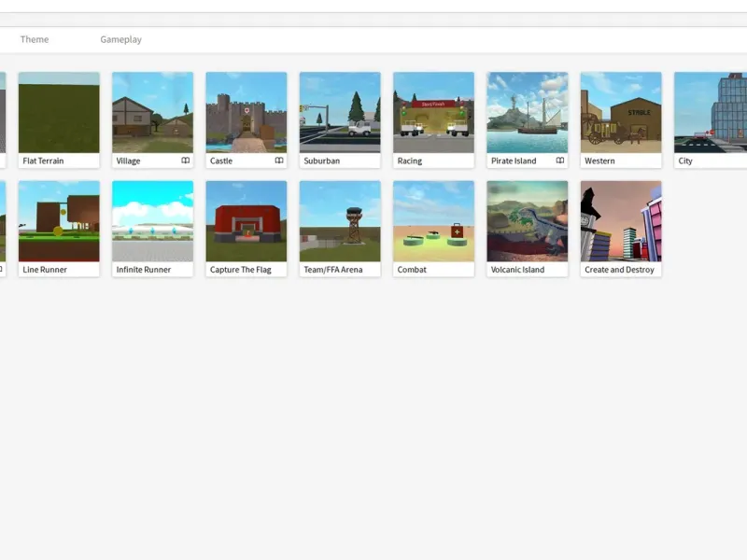The height and width of the screenshot is (560, 747).
Task: Open the Line Runner template thumbnail
Action: (x=59, y=221)
